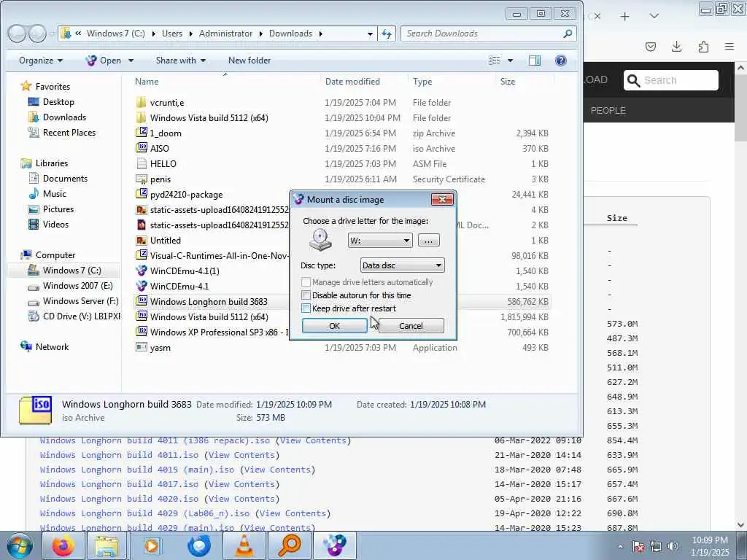Open the address bar history dropdown
The width and height of the screenshot is (747, 560).
pos(370,34)
